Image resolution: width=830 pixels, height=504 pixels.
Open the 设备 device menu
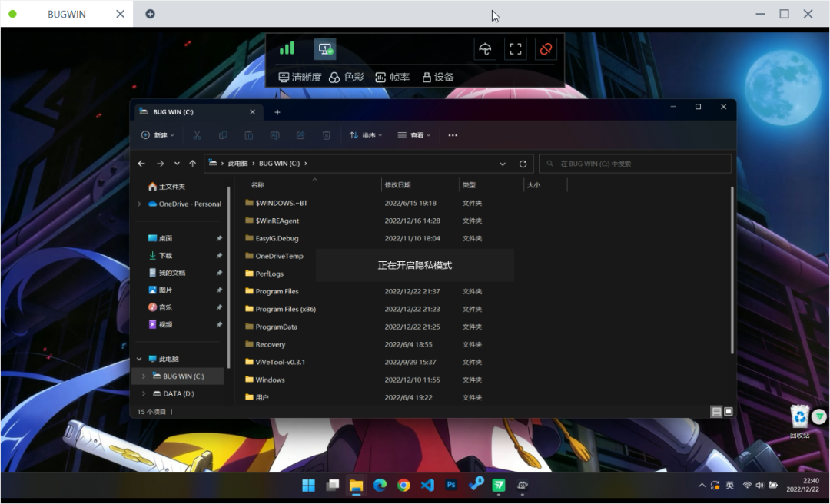438,77
